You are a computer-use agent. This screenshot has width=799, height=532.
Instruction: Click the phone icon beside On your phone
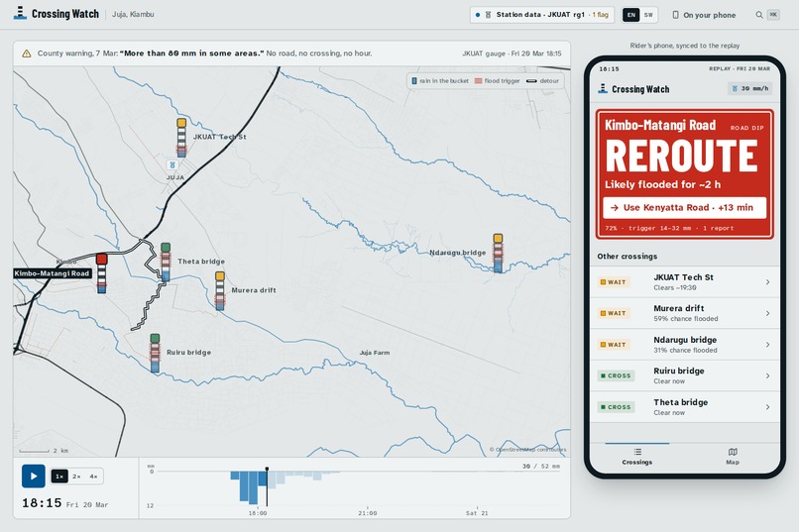[x=675, y=15]
